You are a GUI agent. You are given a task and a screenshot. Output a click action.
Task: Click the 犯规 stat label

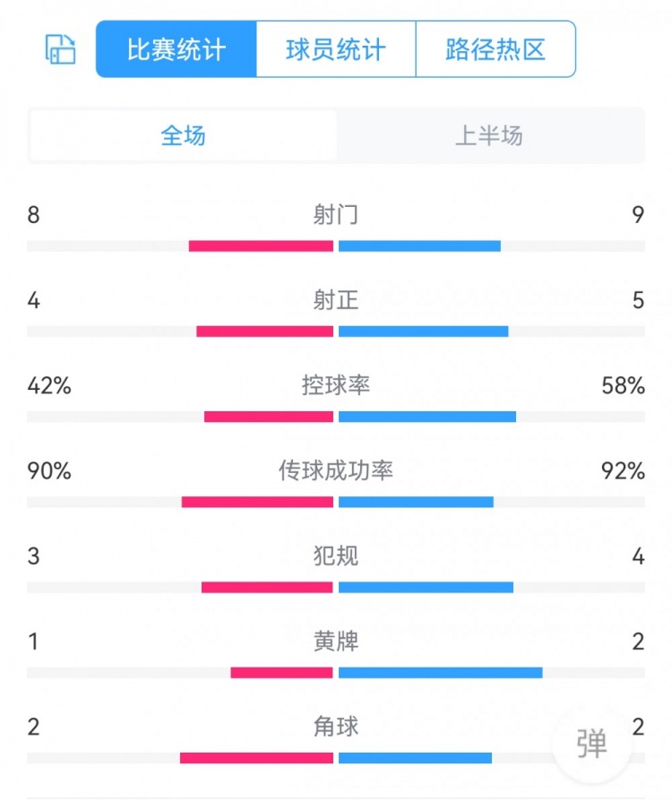pyautogui.click(x=336, y=556)
